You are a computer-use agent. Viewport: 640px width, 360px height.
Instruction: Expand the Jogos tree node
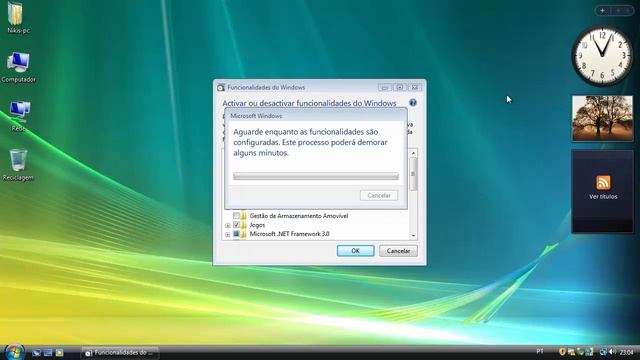(x=227, y=225)
